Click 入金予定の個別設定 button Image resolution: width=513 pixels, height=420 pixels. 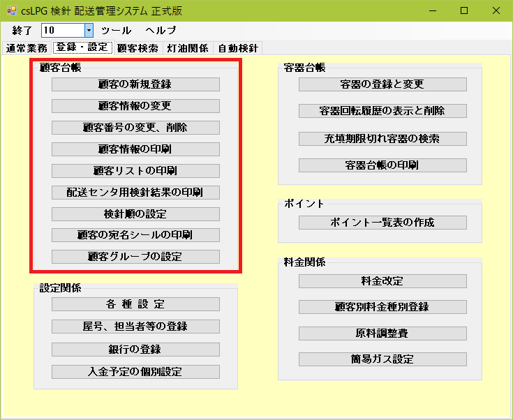click(x=135, y=372)
